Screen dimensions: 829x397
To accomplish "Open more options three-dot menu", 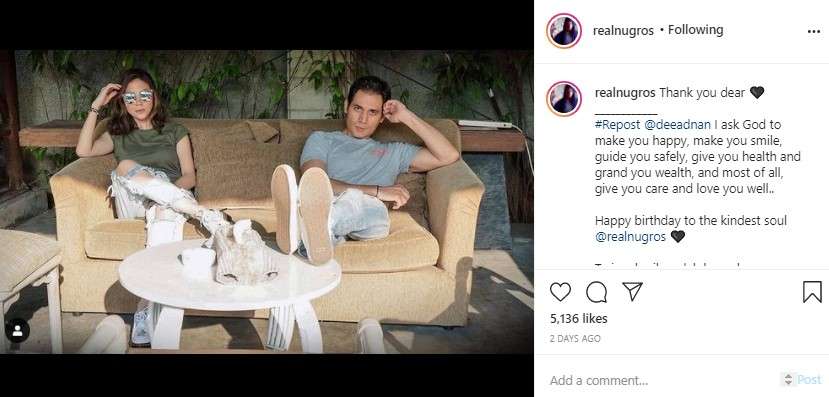I will coord(814,32).
